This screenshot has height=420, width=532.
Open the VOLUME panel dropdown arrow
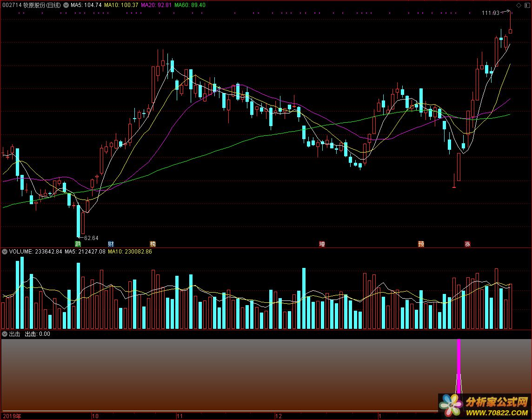tap(5, 252)
